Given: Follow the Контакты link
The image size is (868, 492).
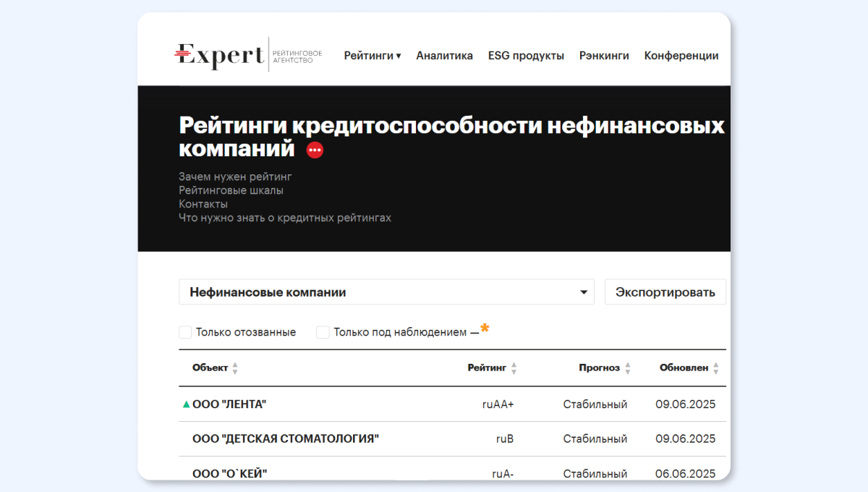Looking at the screenshot, I should coord(203,204).
